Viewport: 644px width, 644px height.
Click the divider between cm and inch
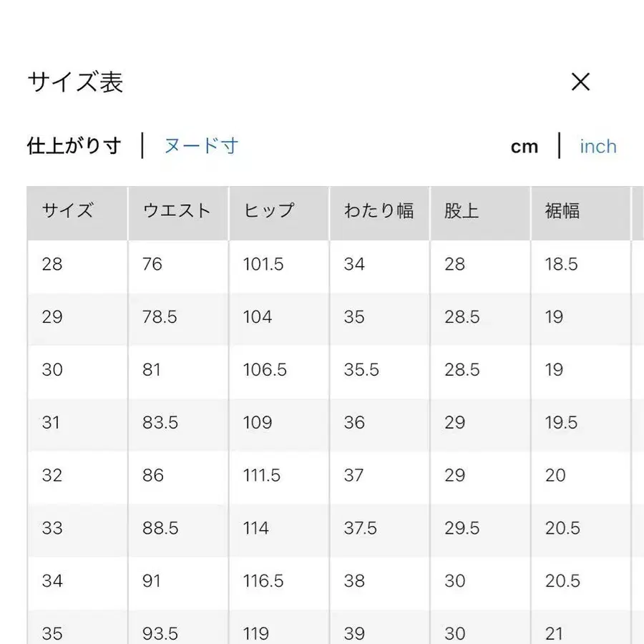pos(559,146)
